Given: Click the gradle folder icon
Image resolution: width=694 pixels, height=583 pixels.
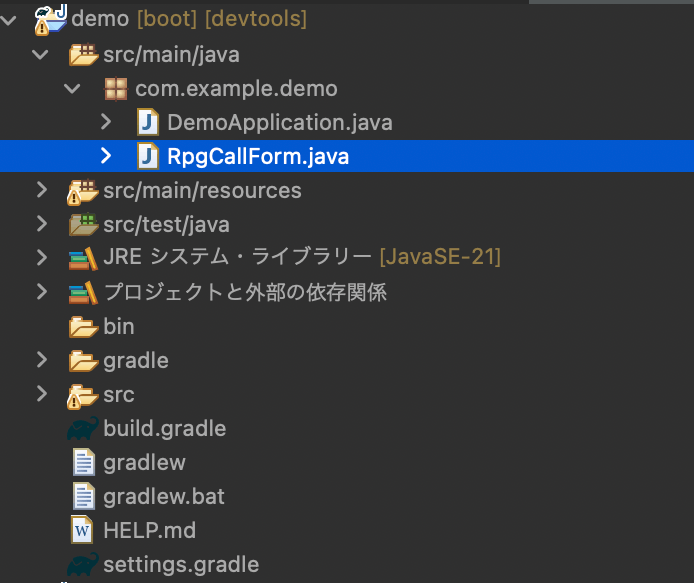Looking at the screenshot, I should pos(83,361).
